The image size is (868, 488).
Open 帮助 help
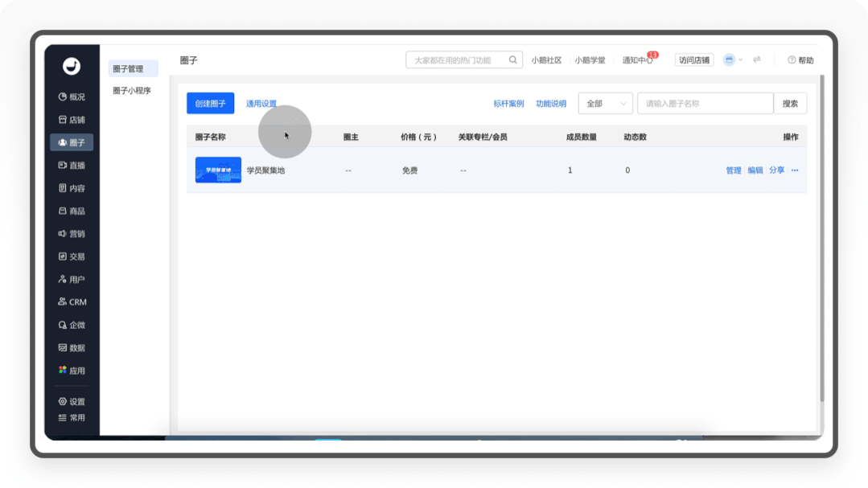click(800, 60)
